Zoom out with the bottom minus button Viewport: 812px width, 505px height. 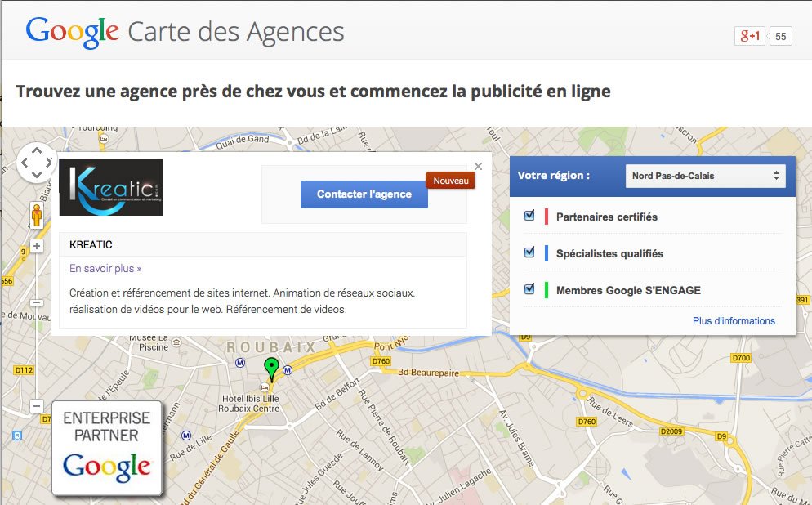(x=36, y=405)
